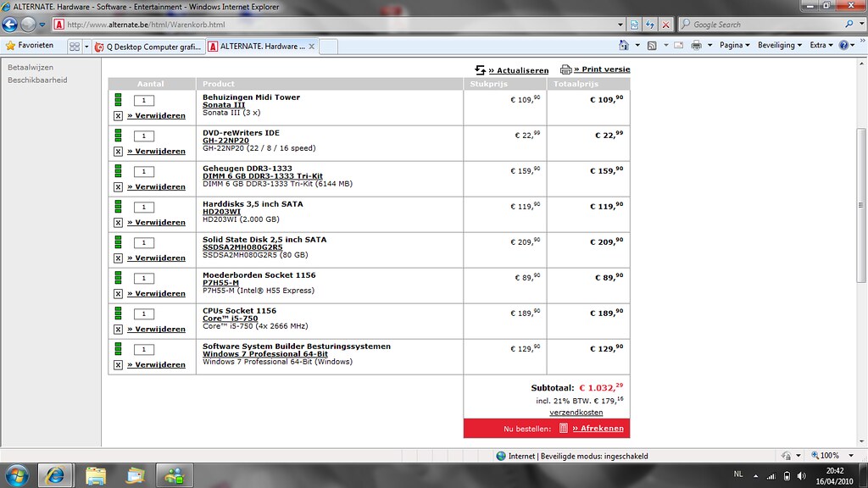This screenshot has width=868, height=488.
Task: Click X remove icon for HD203WI
Action: pyautogui.click(x=118, y=223)
